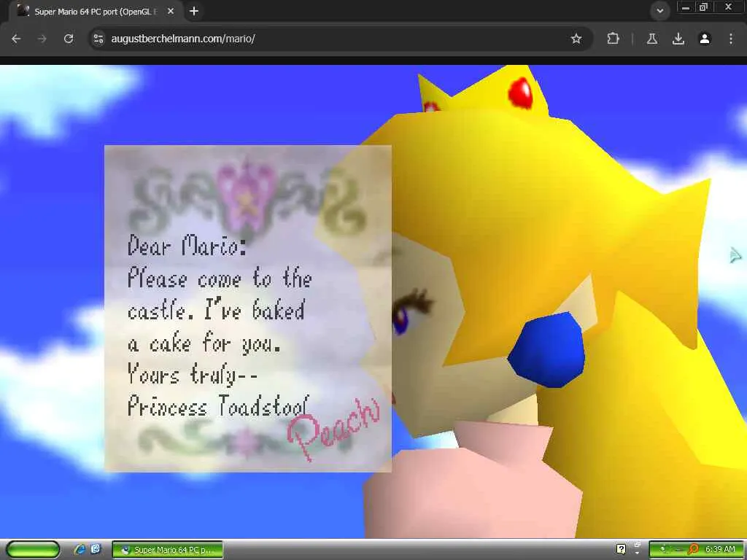The image size is (747, 560).
Task: Click the orange magnifier tray icon
Action: pyautogui.click(x=694, y=550)
